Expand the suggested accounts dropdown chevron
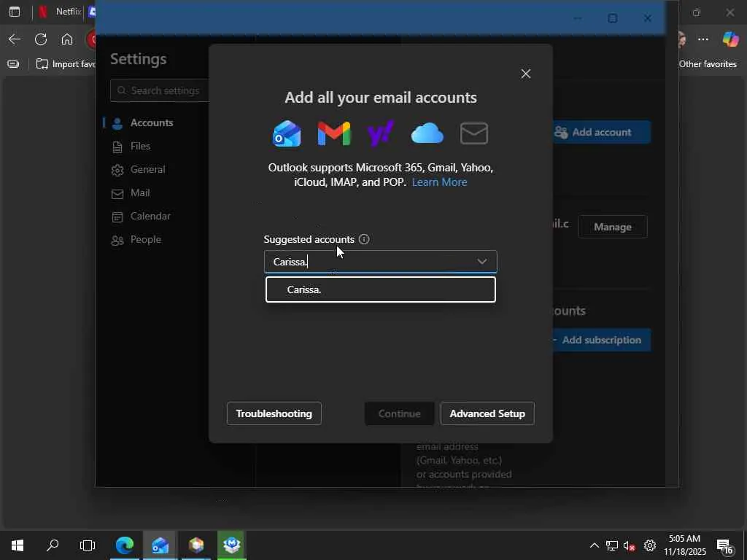The image size is (747, 560). [x=482, y=262]
